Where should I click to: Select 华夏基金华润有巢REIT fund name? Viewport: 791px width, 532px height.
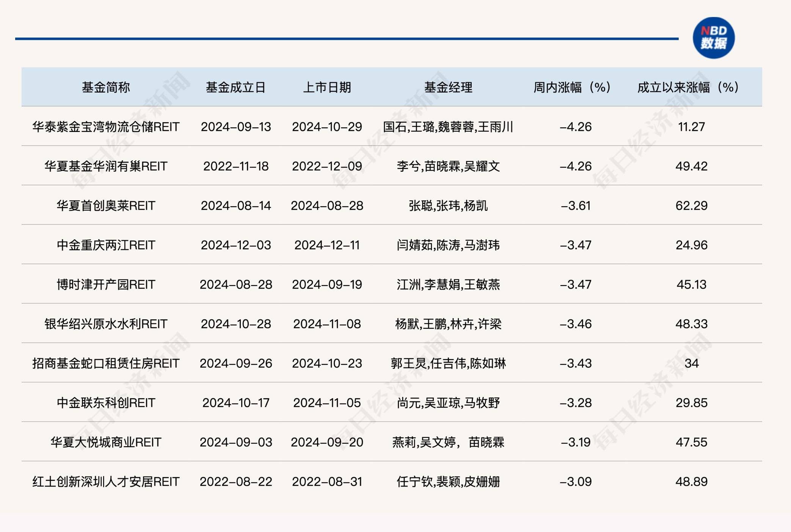tap(106, 166)
